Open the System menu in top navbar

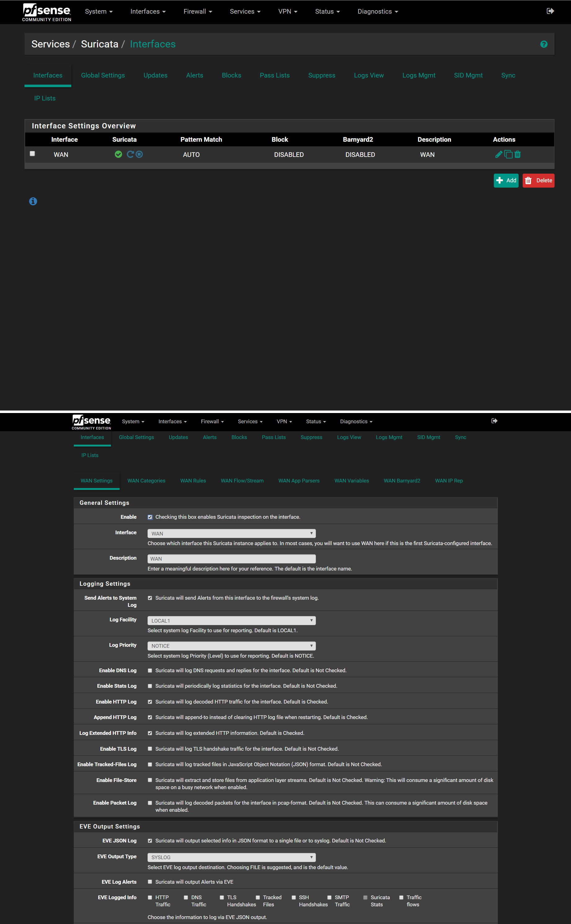99,12
